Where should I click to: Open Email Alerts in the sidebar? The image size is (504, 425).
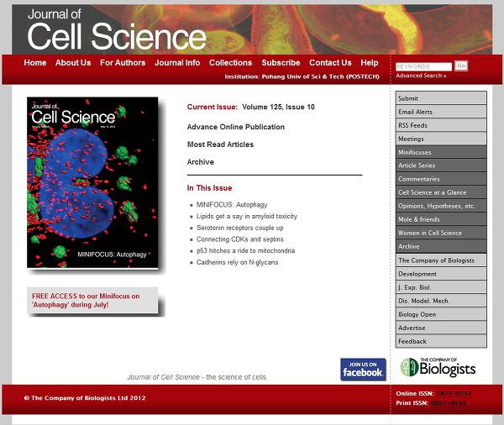click(441, 112)
